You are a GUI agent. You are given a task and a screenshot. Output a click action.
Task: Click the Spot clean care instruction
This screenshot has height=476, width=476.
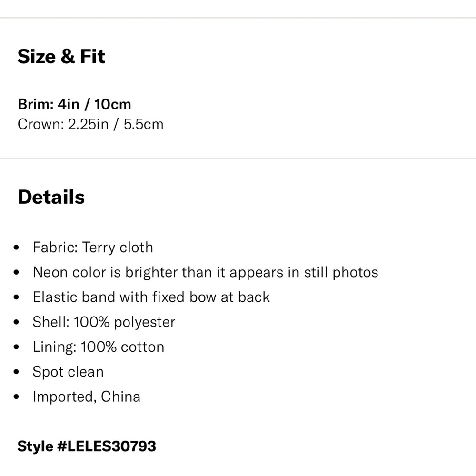[x=68, y=372]
